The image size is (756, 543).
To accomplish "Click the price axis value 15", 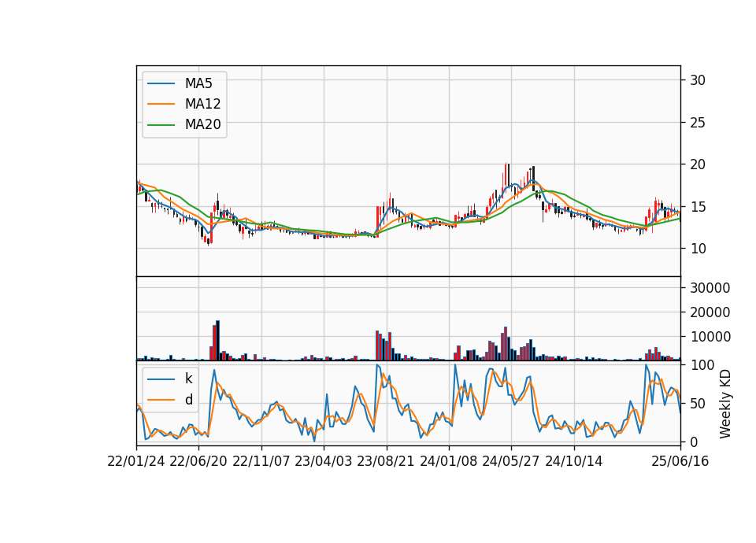I will coord(698,207).
